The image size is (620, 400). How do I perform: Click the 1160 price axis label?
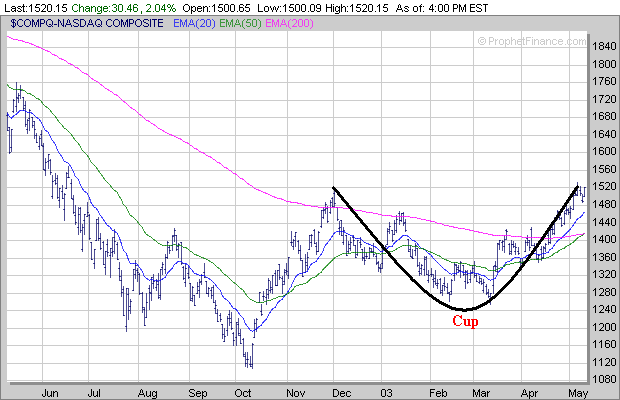604,345
